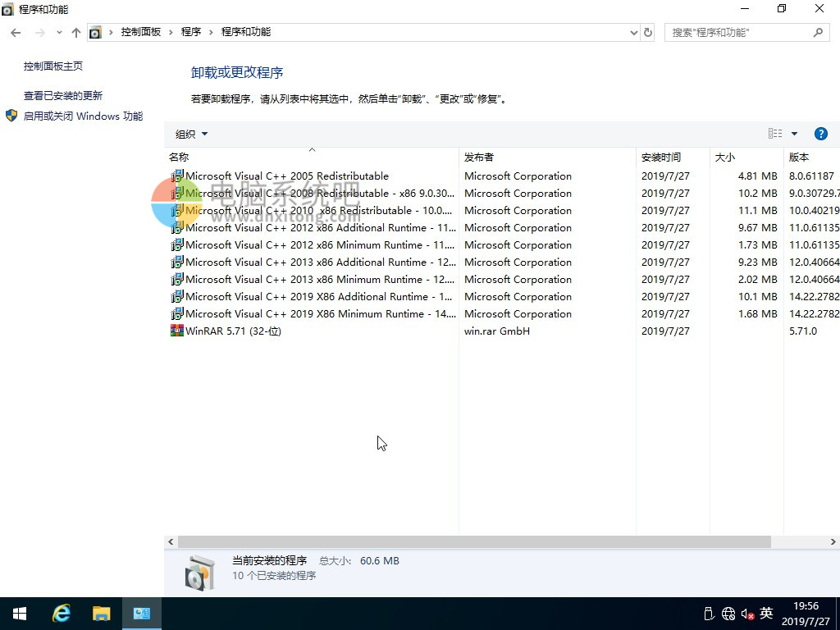
Task: Select Visual C++ 2012 x86 Minimum Runtime
Action: [x=502, y=244]
